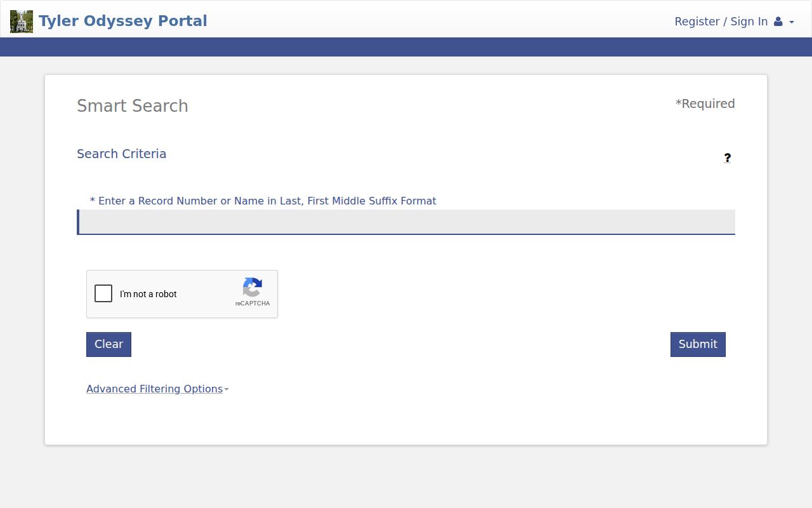Check the I'm not a robot box

click(103, 293)
